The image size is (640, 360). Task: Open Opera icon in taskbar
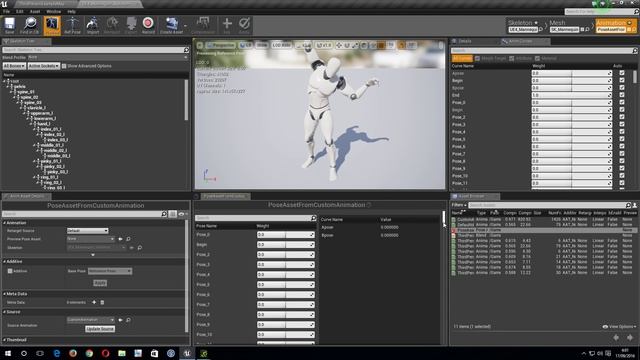click(x=105, y=353)
